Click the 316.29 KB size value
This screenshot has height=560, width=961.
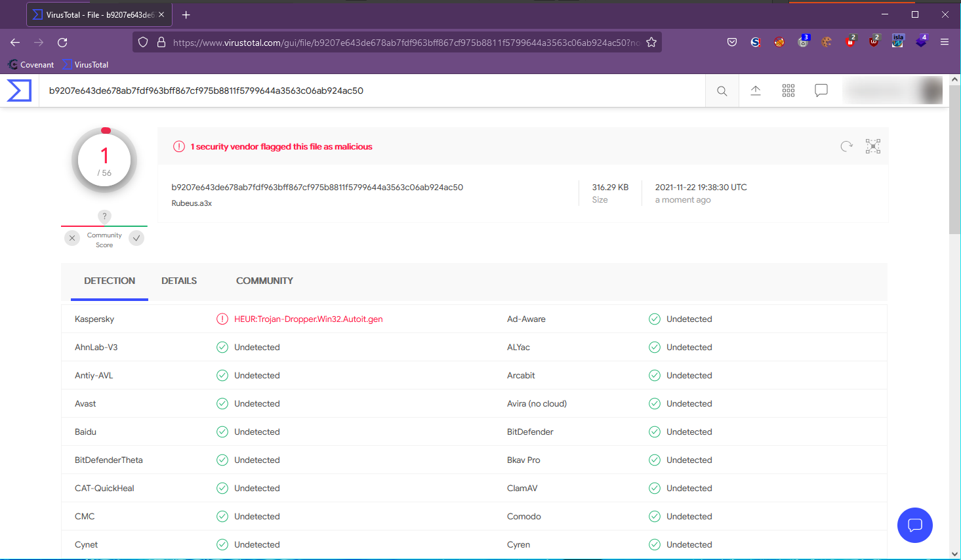(610, 188)
